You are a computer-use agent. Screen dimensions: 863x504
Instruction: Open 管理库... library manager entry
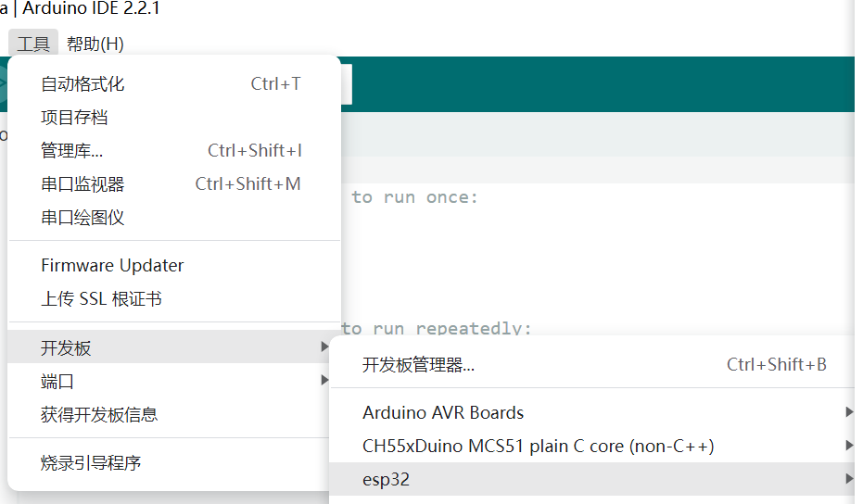point(174,150)
